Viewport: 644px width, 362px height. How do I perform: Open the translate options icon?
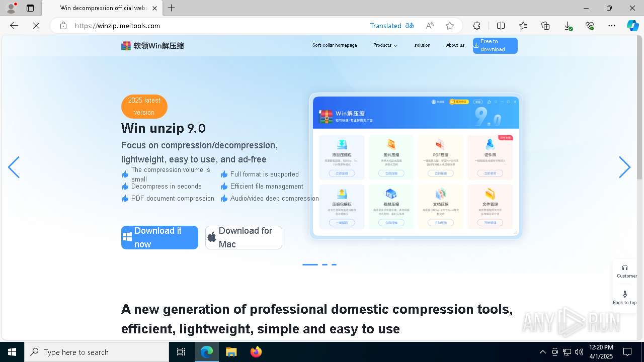pos(410,26)
